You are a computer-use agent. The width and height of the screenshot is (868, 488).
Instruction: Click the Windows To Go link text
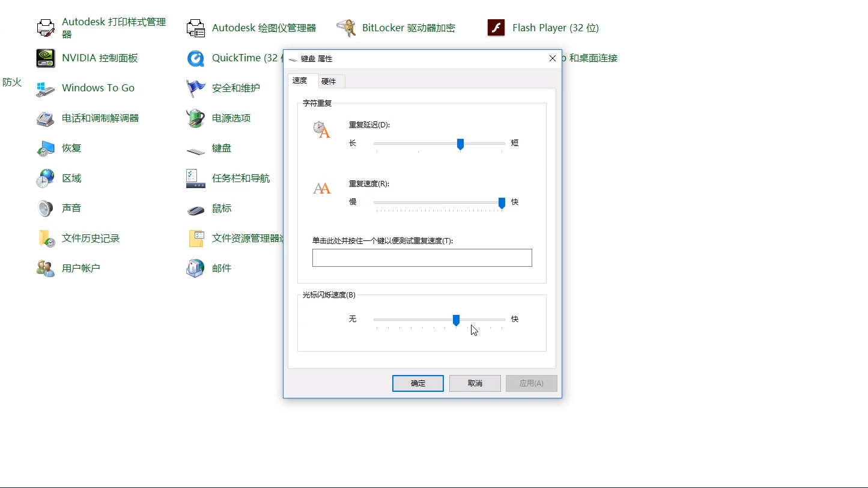pyautogui.click(x=99, y=88)
